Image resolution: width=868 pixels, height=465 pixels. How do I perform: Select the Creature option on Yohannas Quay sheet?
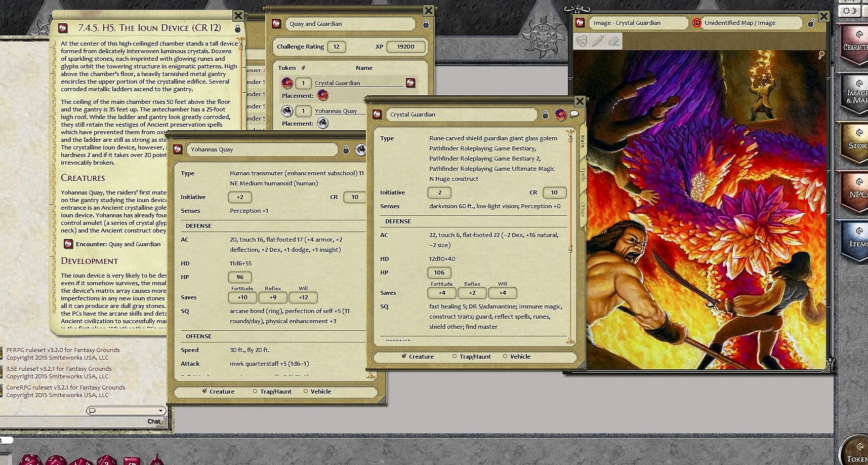204,391
